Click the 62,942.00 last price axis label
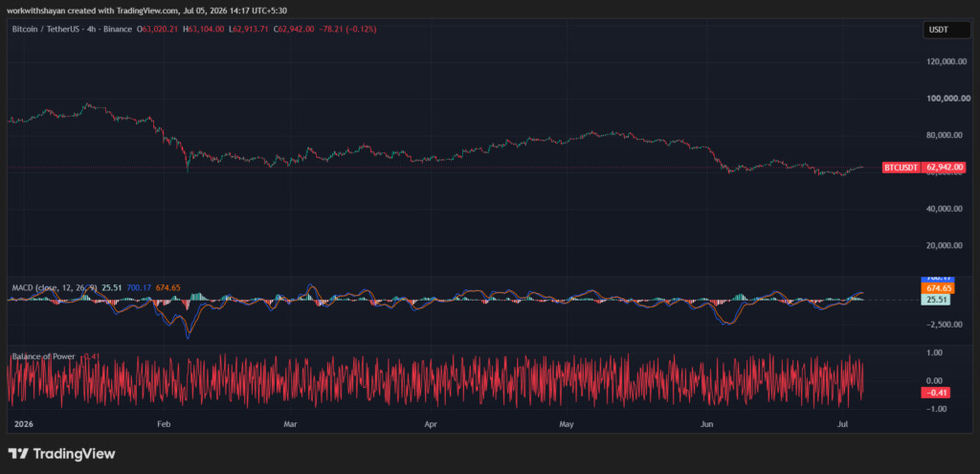Viewport: 980px width, 474px height. coord(943,168)
